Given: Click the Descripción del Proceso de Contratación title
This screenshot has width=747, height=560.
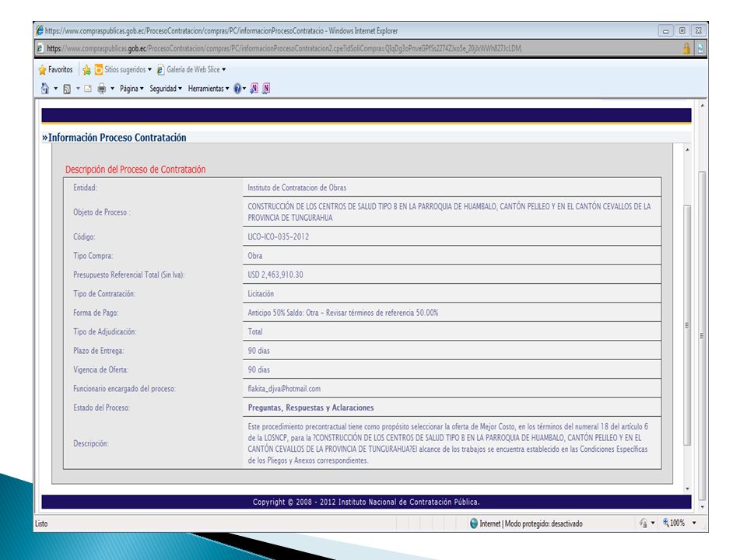Looking at the screenshot, I should [x=135, y=170].
